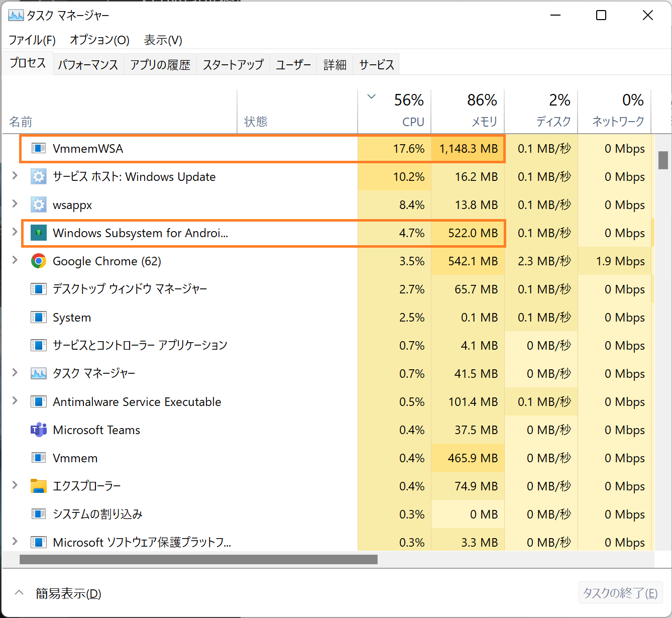Click the horizontal scrollbar thumb
Image resolution: width=672 pixels, height=618 pixels.
click(x=198, y=559)
